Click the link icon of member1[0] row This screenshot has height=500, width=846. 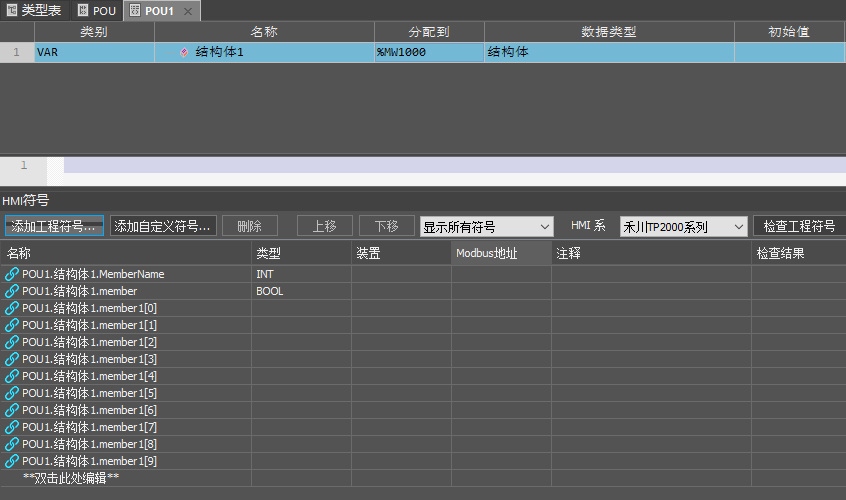(x=12, y=308)
